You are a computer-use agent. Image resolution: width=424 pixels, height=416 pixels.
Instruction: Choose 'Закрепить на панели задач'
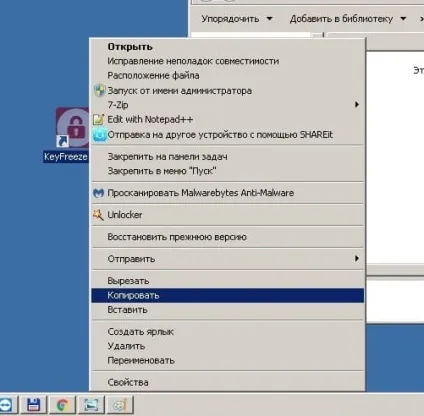tap(167, 157)
